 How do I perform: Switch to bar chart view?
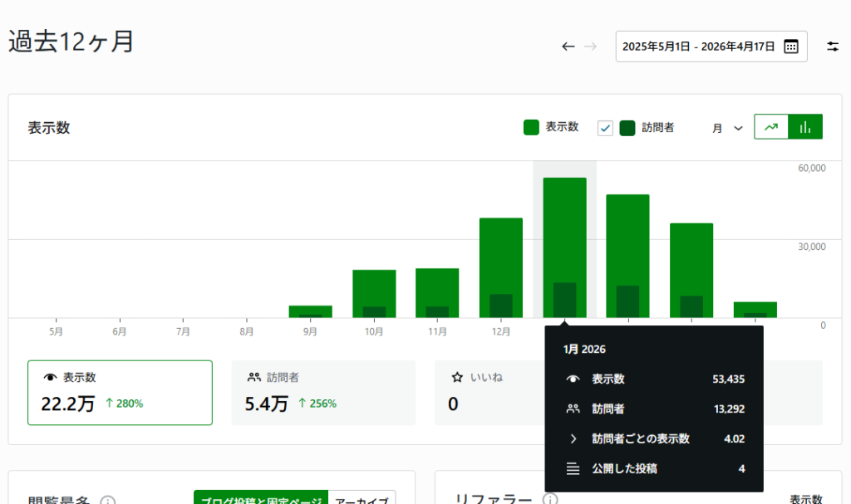point(804,127)
